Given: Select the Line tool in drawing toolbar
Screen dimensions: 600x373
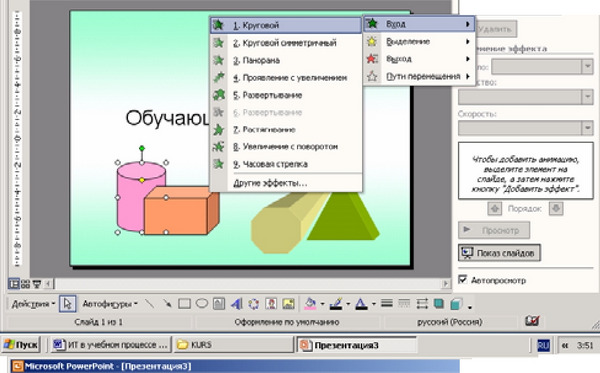Looking at the screenshot, I should coord(150,304).
